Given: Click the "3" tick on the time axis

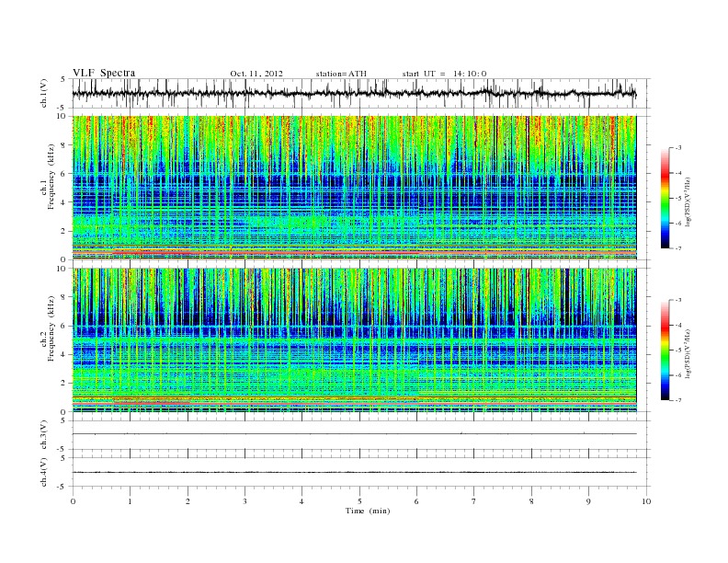Looking at the screenshot, I should [245, 501].
